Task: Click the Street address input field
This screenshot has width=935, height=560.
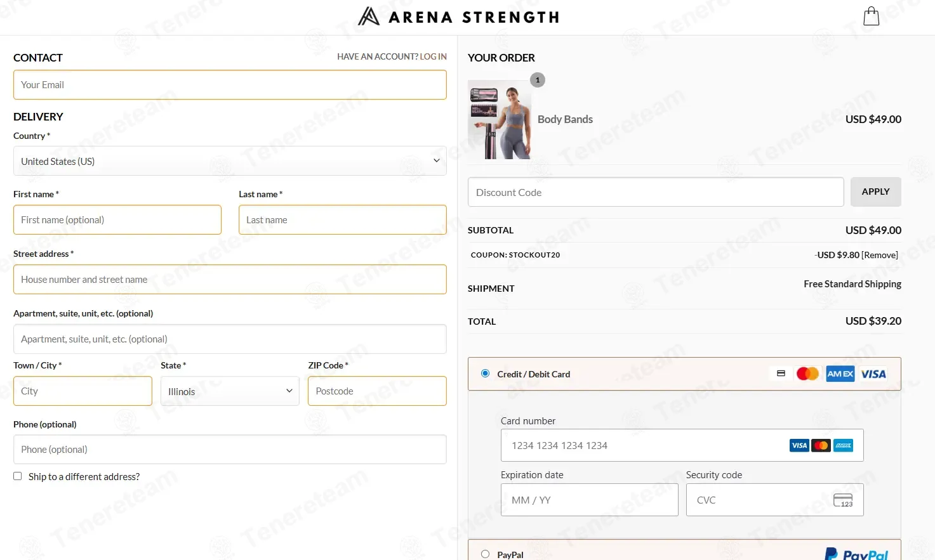Action: point(230,279)
